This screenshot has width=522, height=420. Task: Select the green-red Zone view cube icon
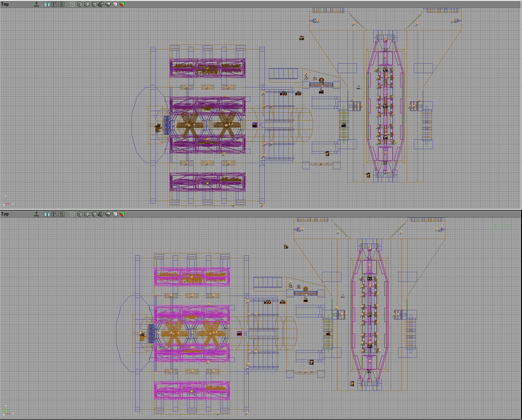point(122,4)
